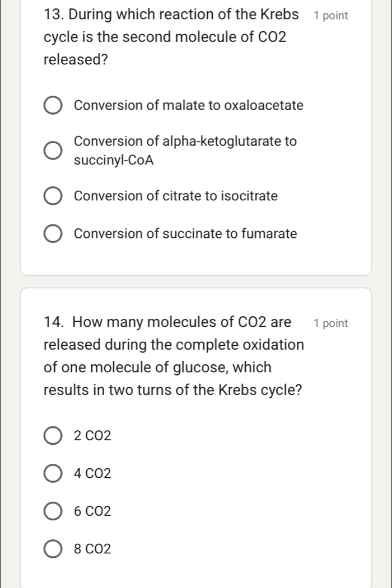This screenshot has height=588, width=392.
Task: Select the malate to oxaloacetate radio button
Action: (53, 105)
